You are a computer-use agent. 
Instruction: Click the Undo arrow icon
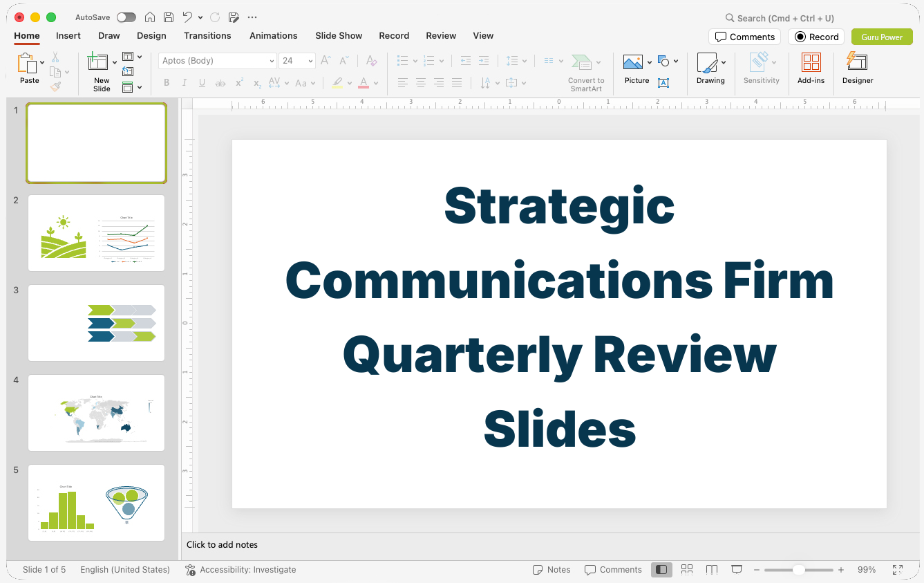[x=187, y=17]
